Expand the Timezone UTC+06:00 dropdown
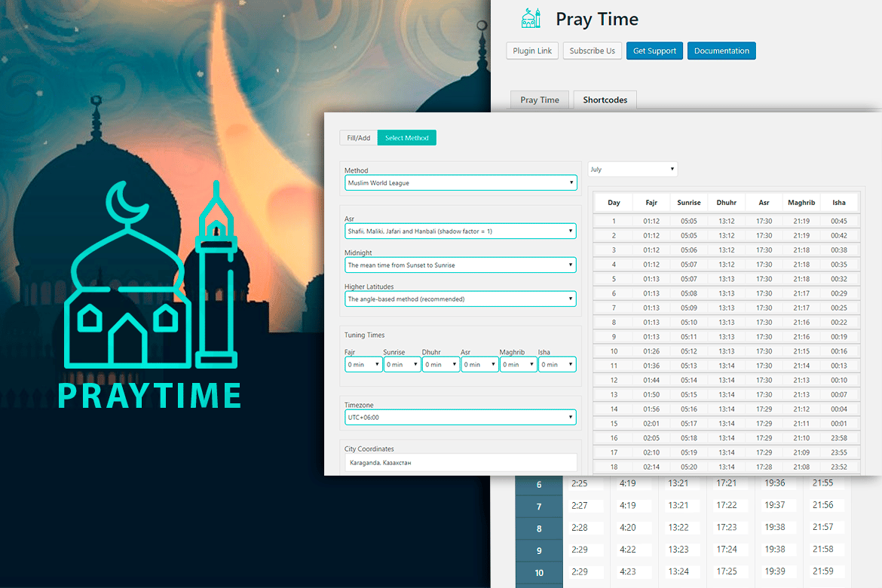This screenshot has height=588, width=882. coord(461,417)
